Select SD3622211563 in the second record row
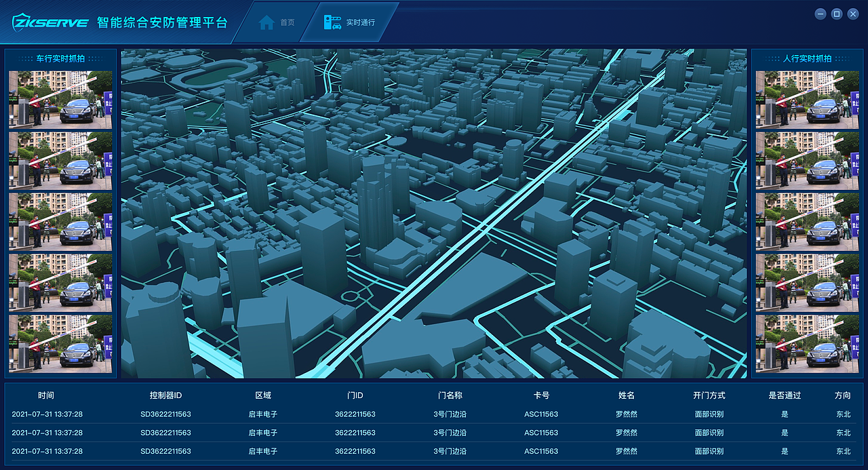This screenshot has height=470, width=868. click(166, 433)
